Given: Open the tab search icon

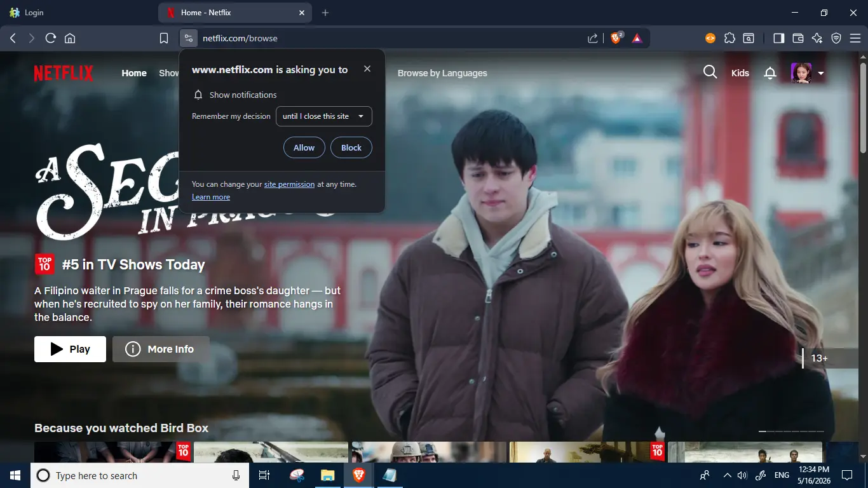Looking at the screenshot, I should tap(749, 38).
